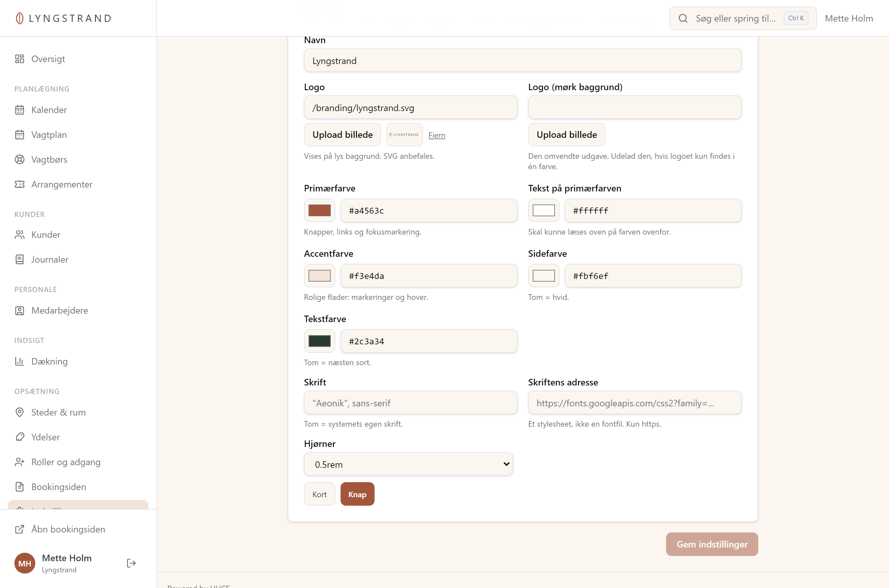Click the Primærfarve hex value field
This screenshot has height=588, width=889.
click(x=429, y=210)
